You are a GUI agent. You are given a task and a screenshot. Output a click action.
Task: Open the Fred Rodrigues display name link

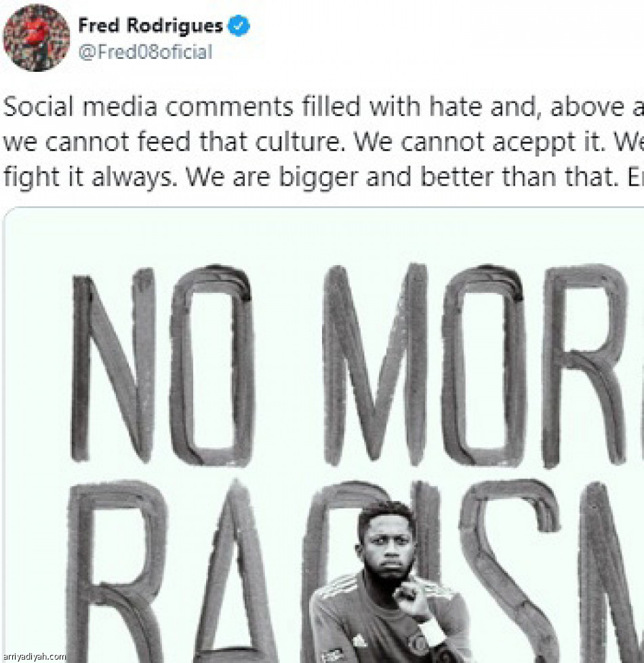(x=150, y=25)
